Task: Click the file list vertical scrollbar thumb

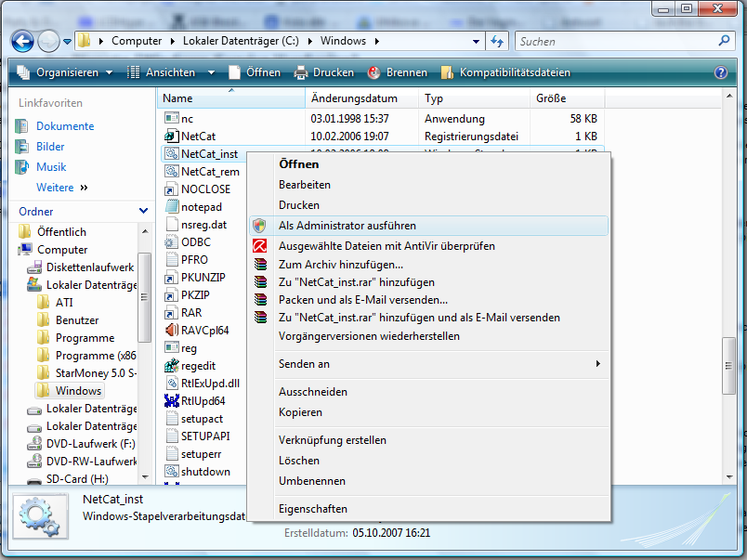Action: [x=728, y=366]
